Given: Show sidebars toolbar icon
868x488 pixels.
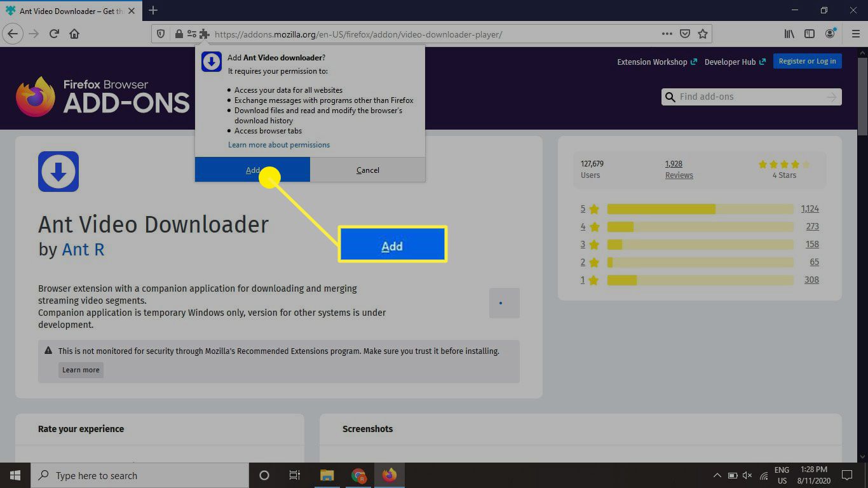Looking at the screenshot, I should [810, 34].
